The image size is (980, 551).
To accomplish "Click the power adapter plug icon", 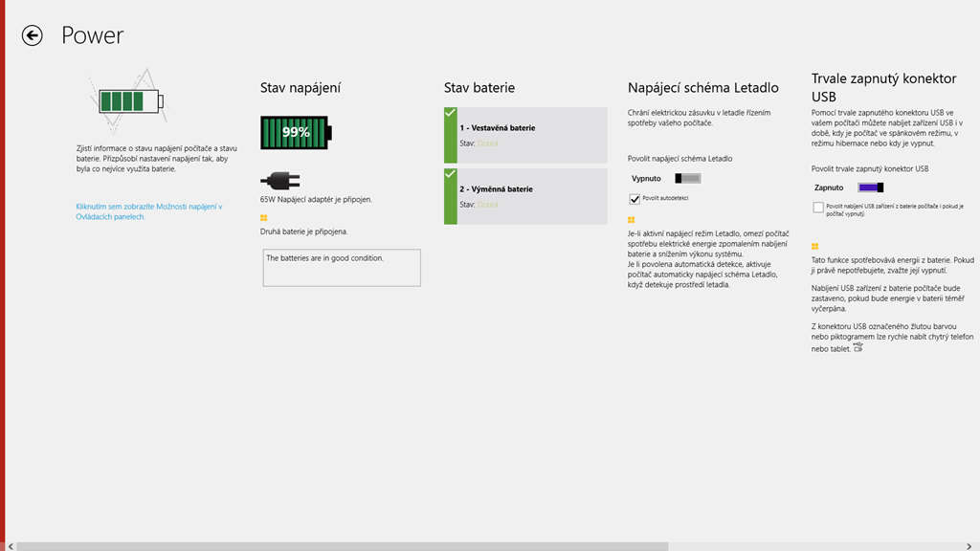I will click(279, 180).
